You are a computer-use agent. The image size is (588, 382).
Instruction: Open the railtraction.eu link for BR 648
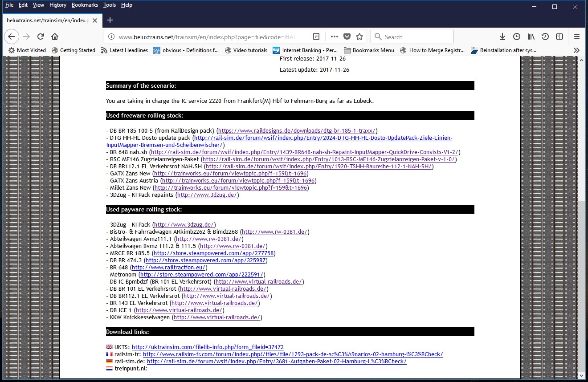pyautogui.click(x=168, y=268)
